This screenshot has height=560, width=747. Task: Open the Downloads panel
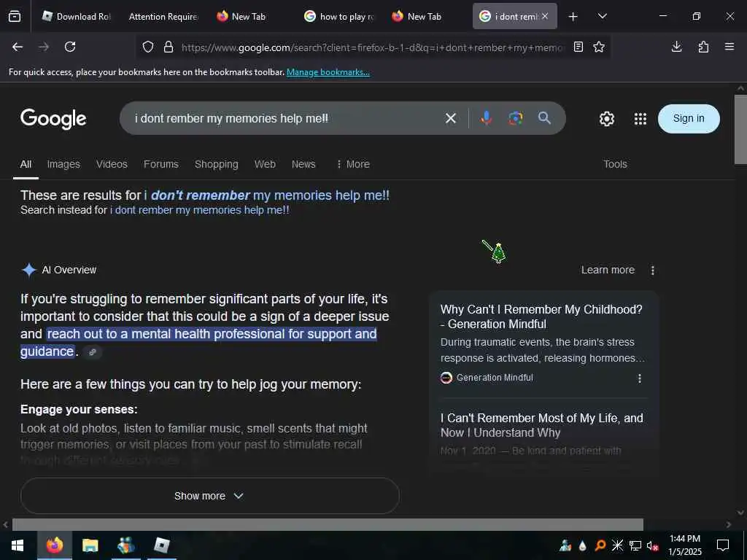click(x=676, y=47)
